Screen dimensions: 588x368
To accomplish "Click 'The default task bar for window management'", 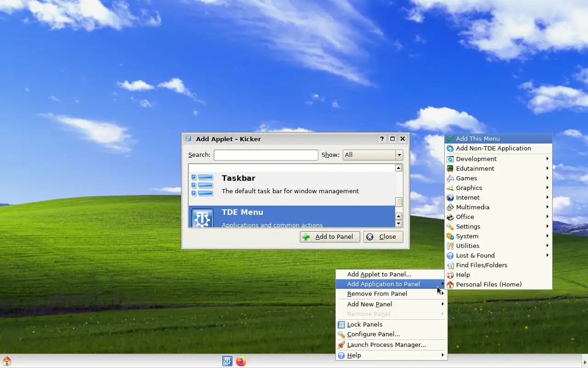I will [x=290, y=191].
